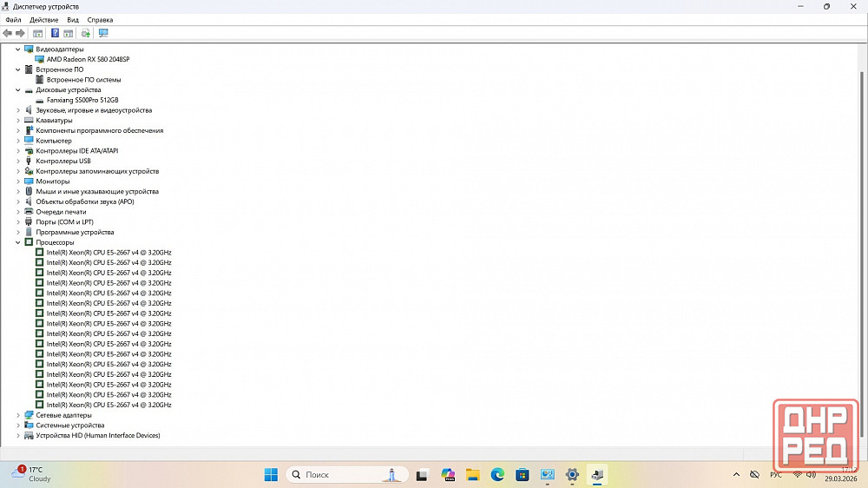The image size is (868, 488).
Task: Open the Вид menu
Action: point(73,19)
